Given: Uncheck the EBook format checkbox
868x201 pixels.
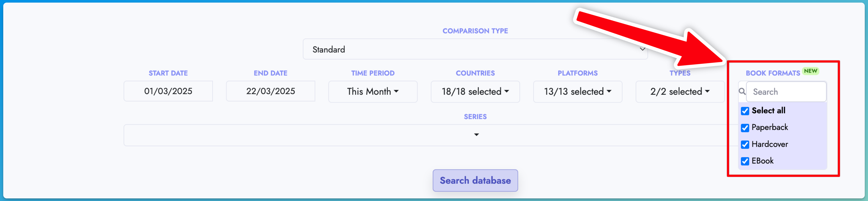Looking at the screenshot, I should click(745, 161).
